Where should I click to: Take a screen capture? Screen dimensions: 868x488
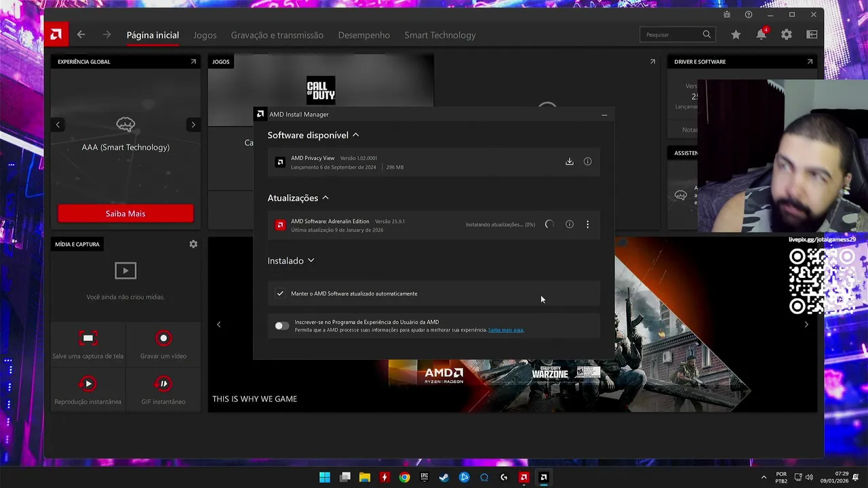pyautogui.click(x=87, y=344)
